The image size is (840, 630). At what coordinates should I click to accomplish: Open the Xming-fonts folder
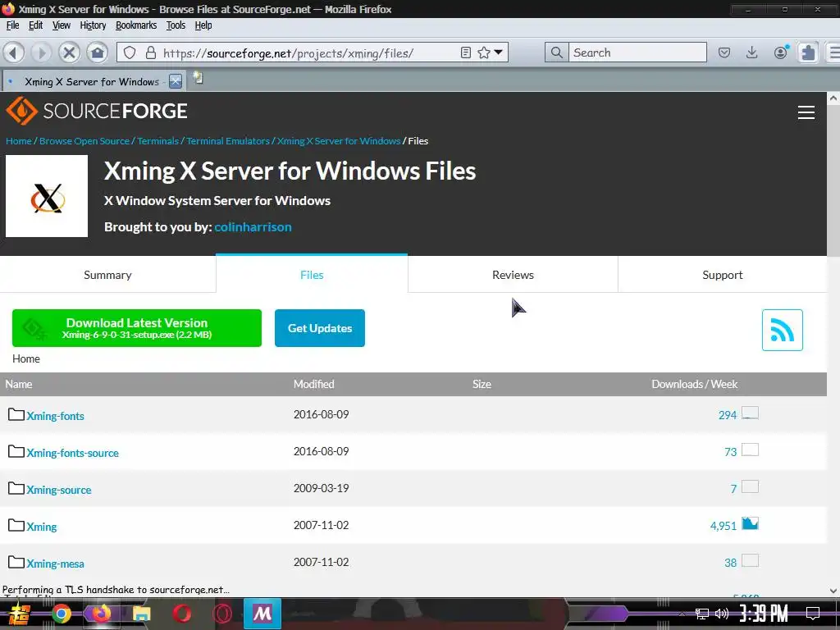pos(55,416)
